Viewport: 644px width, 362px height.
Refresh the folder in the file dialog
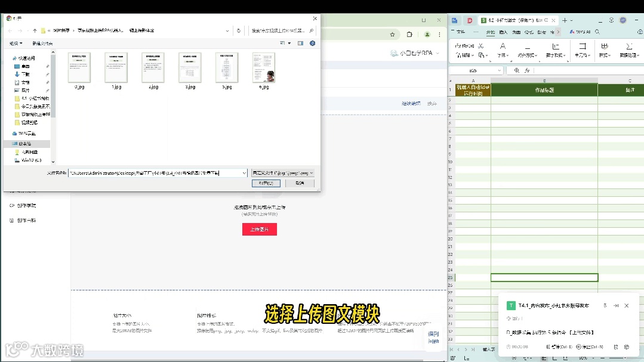[x=239, y=31]
